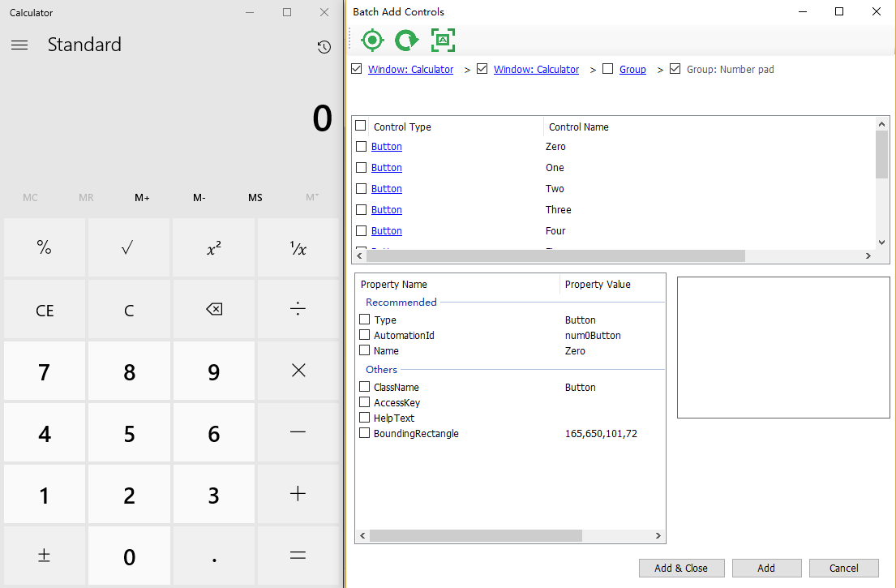Check the Name property checkbox

[365, 350]
